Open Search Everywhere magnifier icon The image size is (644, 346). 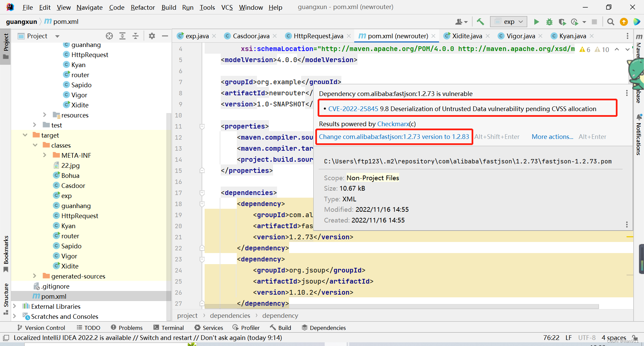coord(611,22)
